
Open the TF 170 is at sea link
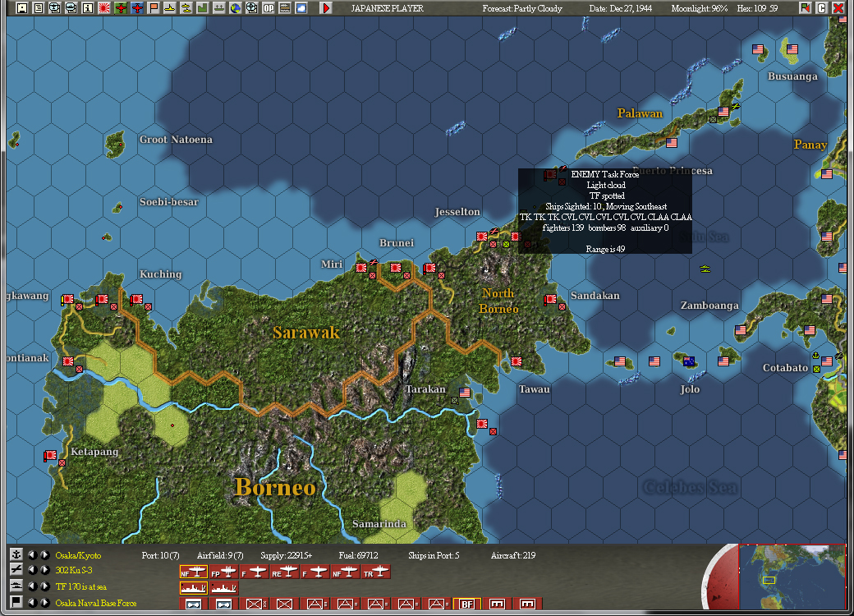pyautogui.click(x=80, y=586)
